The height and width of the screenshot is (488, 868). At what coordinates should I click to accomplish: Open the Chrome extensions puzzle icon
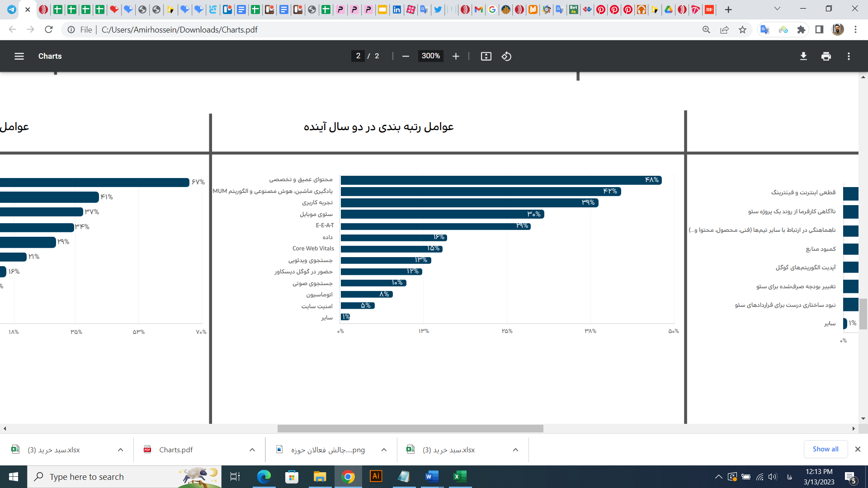pos(802,29)
